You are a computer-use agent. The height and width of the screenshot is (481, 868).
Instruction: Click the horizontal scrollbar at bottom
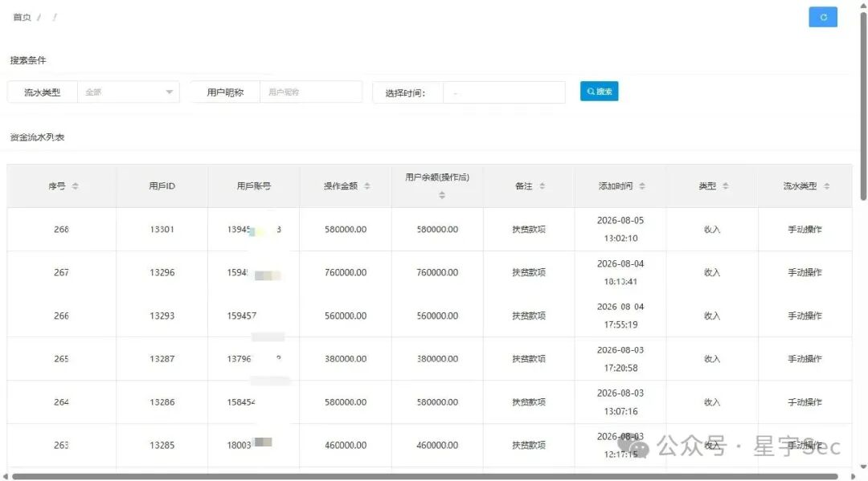pos(424,476)
